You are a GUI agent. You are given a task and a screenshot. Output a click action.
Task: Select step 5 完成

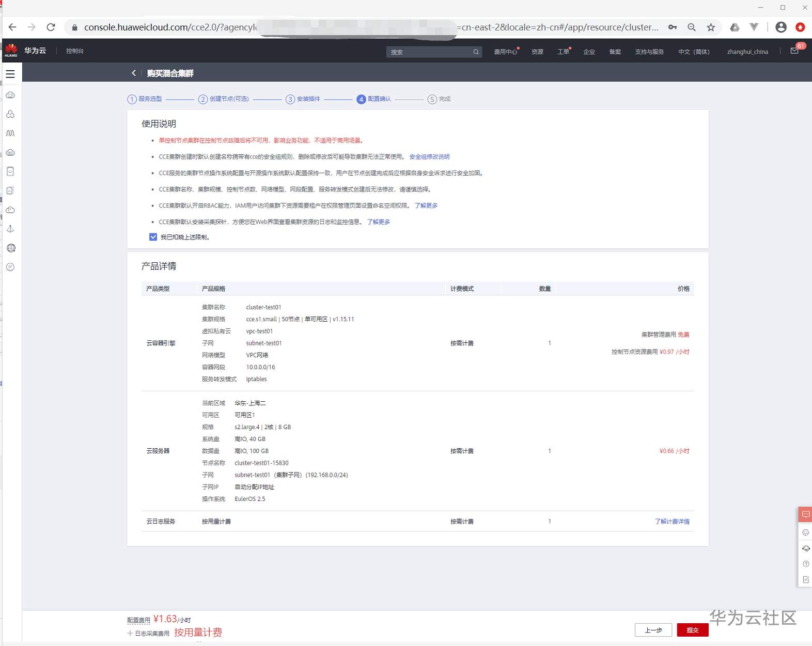(x=439, y=99)
